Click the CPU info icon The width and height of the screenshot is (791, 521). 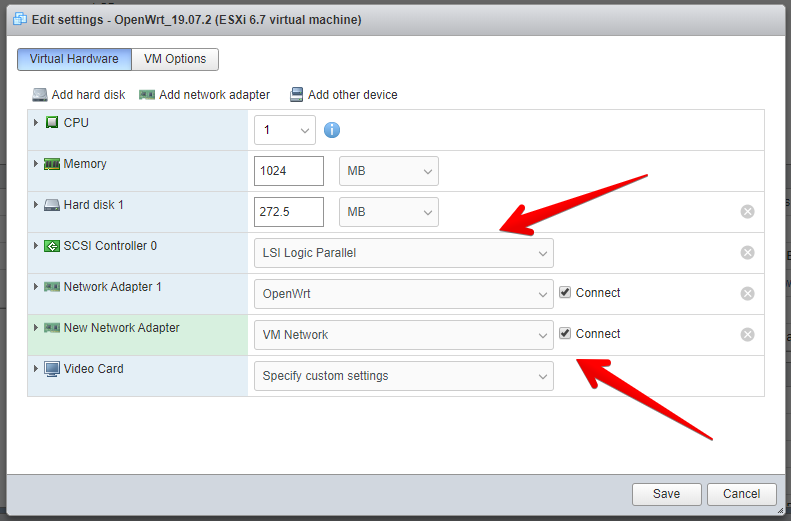tap(332, 130)
